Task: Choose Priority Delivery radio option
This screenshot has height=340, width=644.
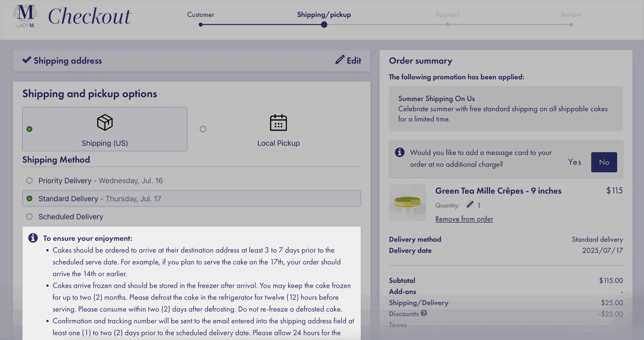Action: [29, 180]
